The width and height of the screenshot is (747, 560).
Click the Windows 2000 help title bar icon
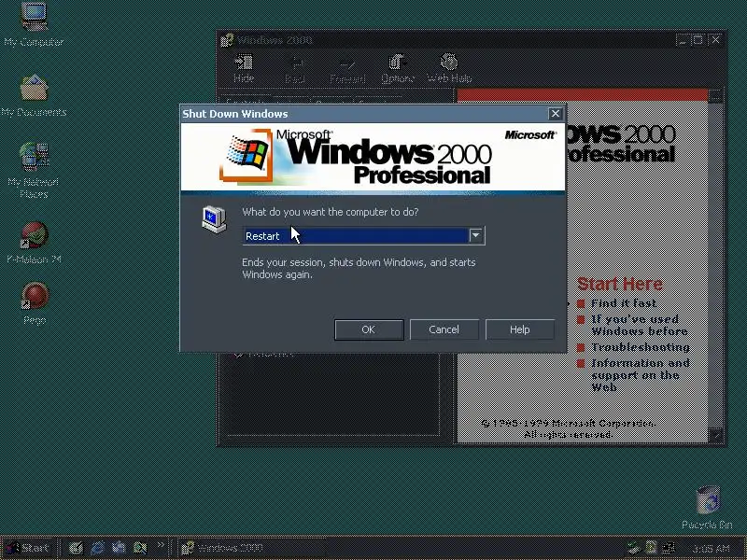coord(227,40)
